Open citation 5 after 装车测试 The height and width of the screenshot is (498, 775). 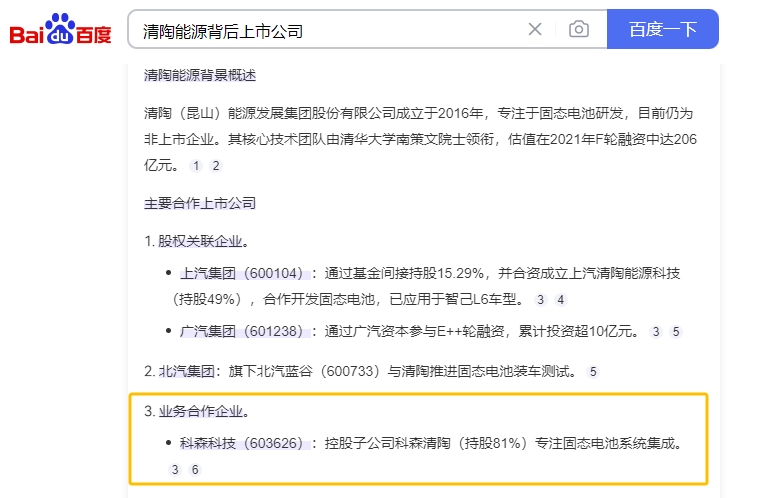[593, 372]
